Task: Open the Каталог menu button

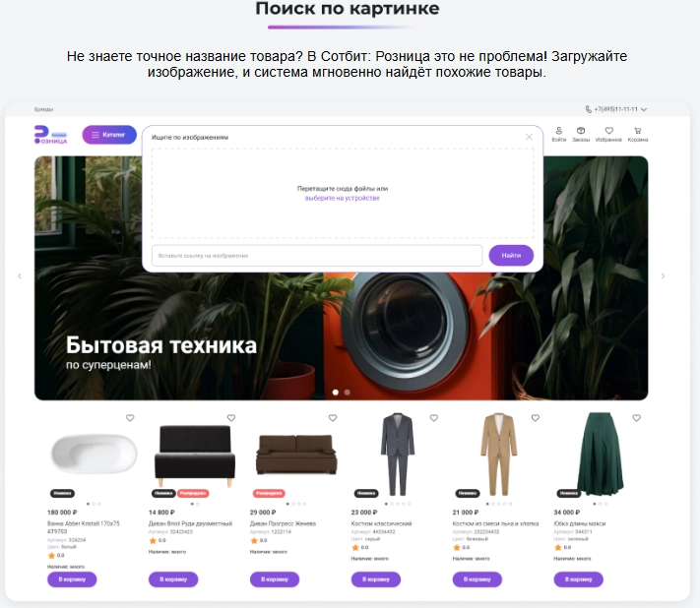Action: [x=109, y=135]
